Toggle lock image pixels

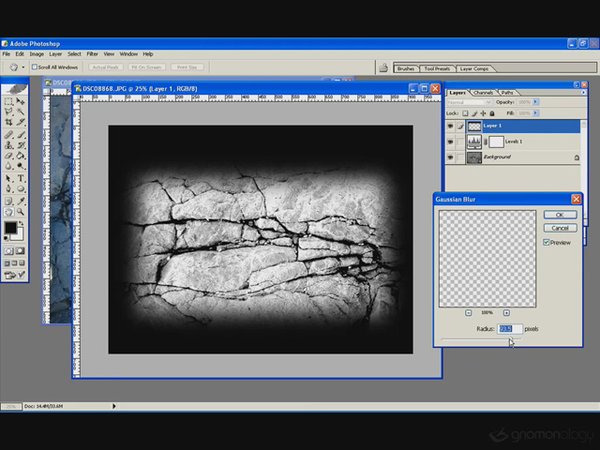tap(474, 113)
